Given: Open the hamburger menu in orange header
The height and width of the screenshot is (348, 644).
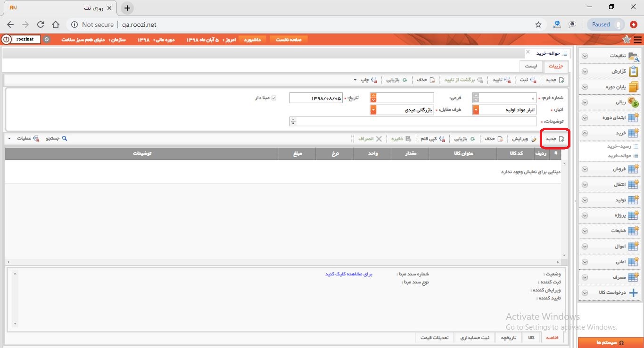Looking at the screenshot, I should [x=638, y=40].
